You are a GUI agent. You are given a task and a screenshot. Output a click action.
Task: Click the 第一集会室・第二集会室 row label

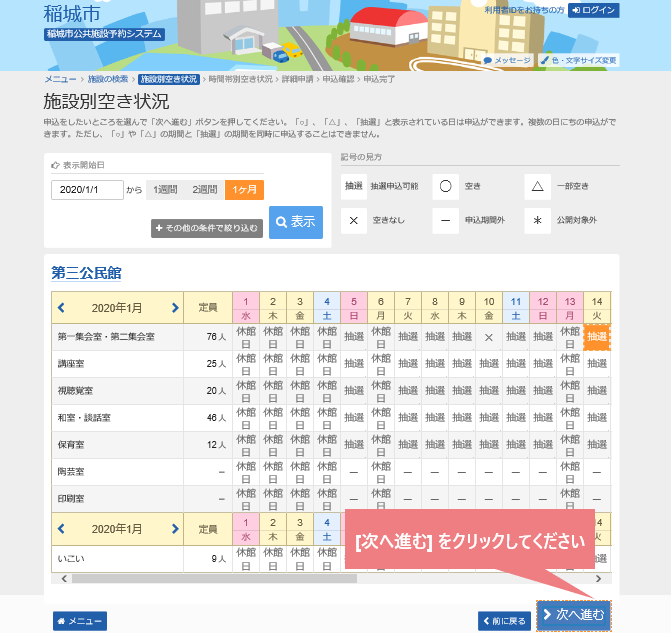pyautogui.click(x=106, y=337)
